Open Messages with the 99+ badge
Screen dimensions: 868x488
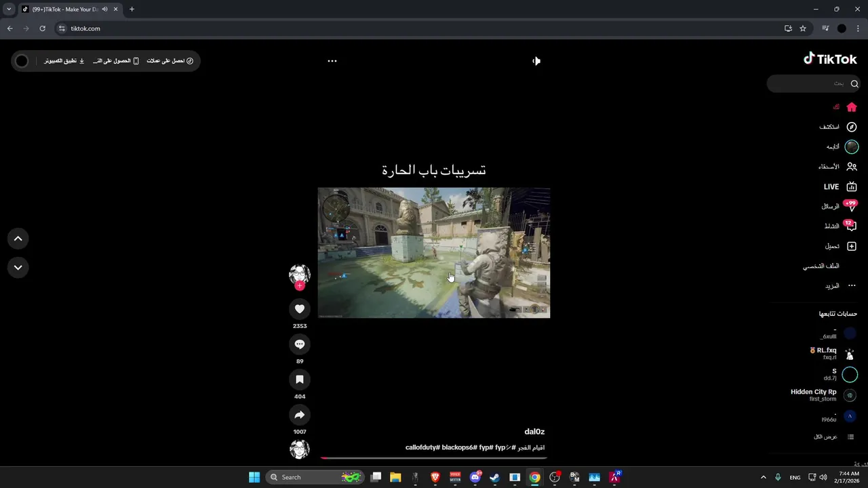click(840, 206)
